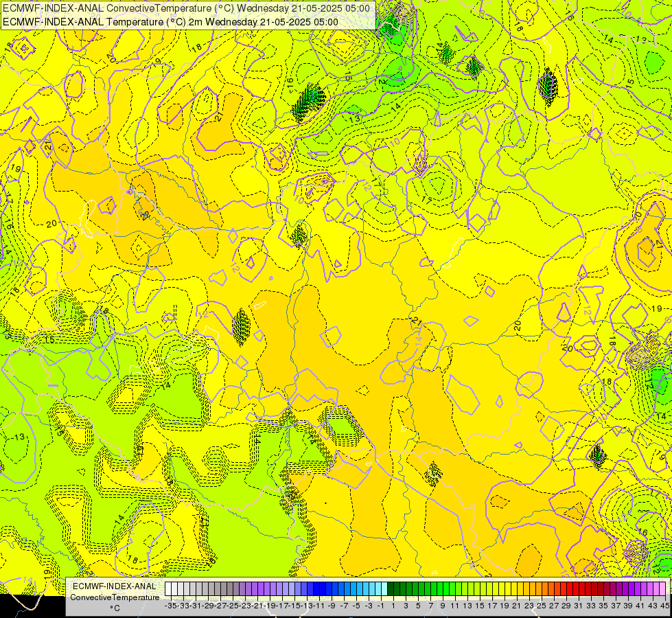Click legend scale value 9
672x618 pixels.
coord(443,606)
